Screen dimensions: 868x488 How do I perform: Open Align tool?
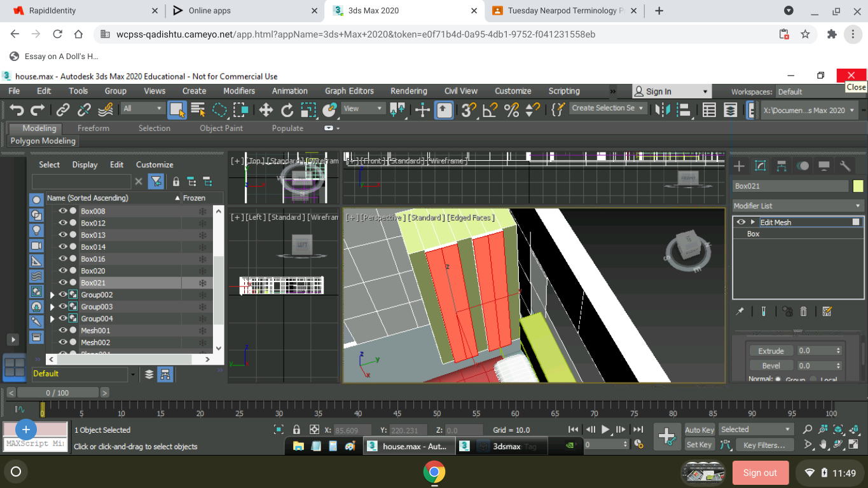coord(684,110)
